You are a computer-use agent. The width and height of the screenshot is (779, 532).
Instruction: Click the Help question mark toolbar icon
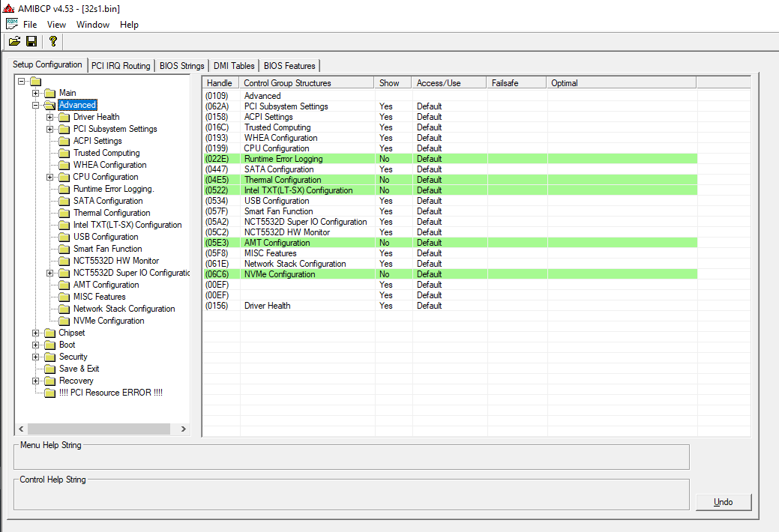click(x=52, y=41)
